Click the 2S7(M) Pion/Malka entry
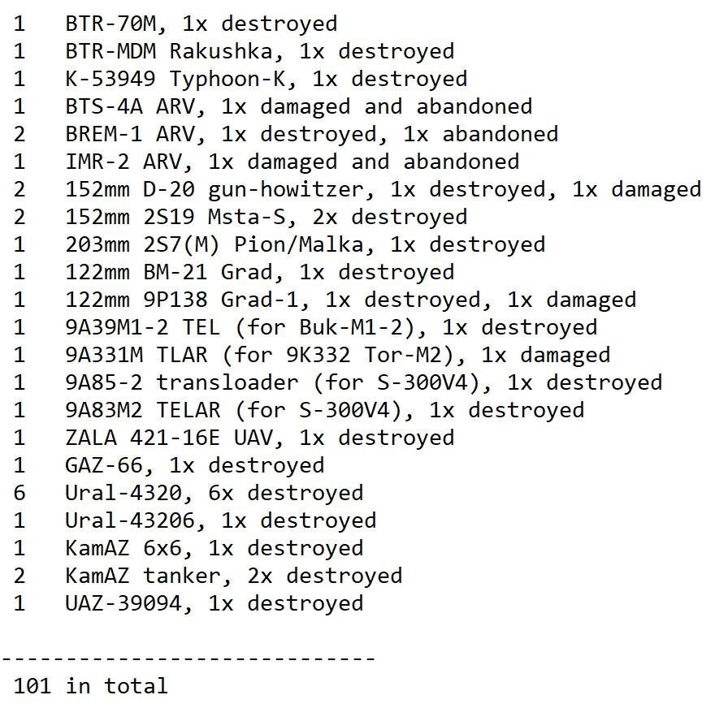728x708 pixels. pyautogui.click(x=305, y=244)
